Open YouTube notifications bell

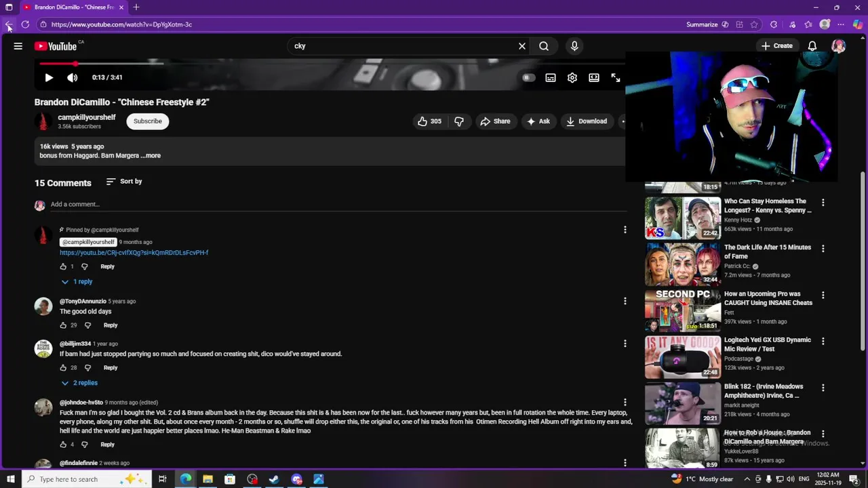click(812, 46)
